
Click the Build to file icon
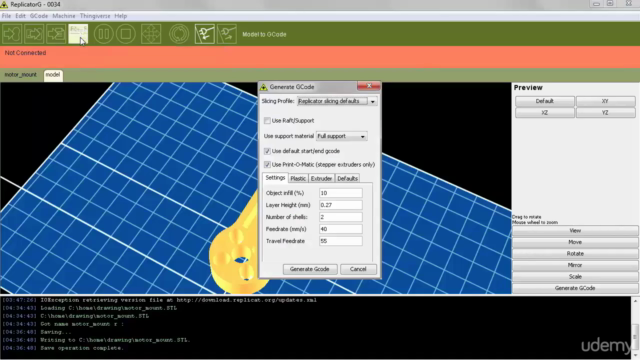(34, 34)
